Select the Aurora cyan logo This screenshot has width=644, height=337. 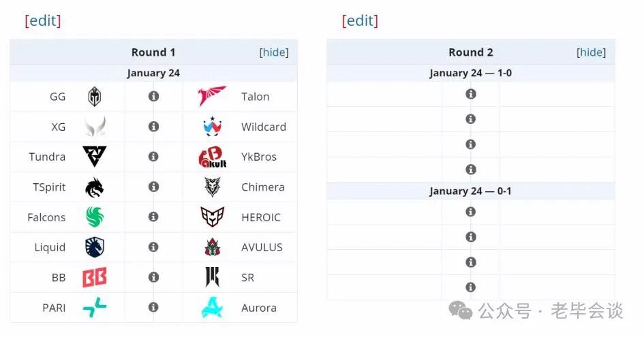tap(212, 308)
